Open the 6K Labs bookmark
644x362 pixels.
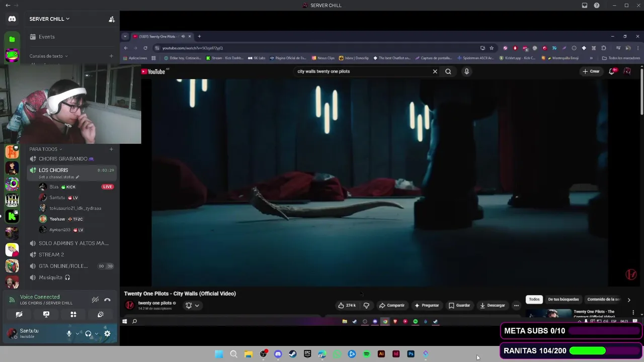257,58
